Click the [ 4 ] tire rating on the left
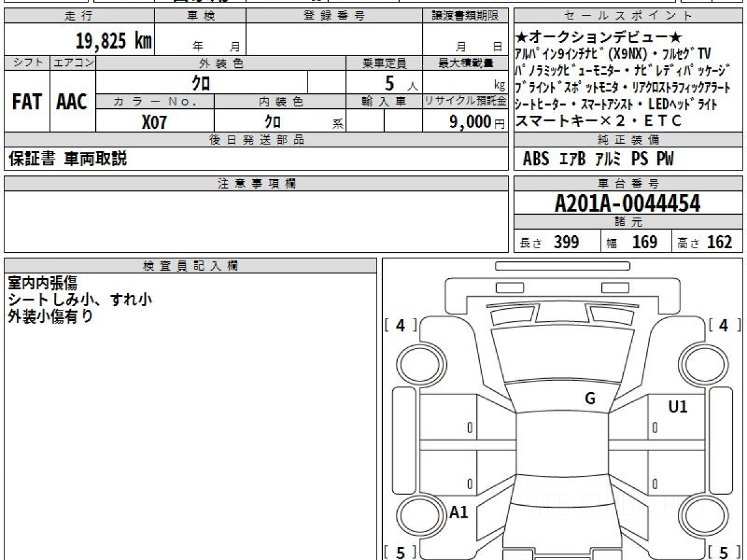 (400, 325)
